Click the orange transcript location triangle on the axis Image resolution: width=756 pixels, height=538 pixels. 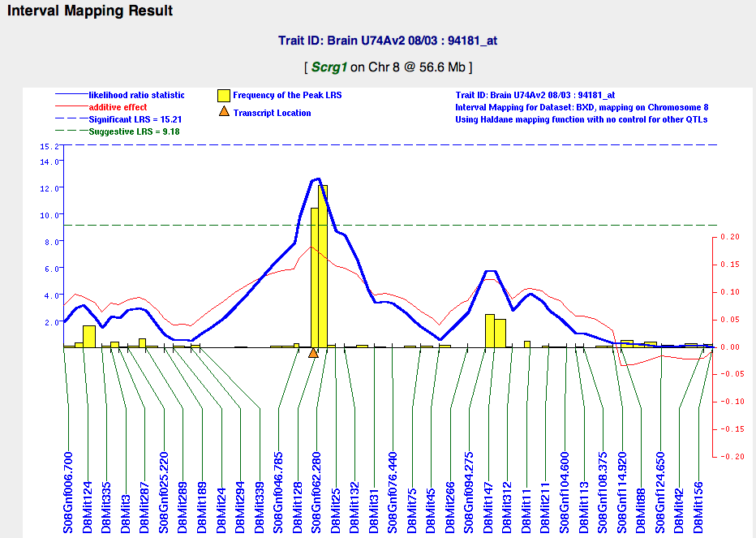pos(313,352)
